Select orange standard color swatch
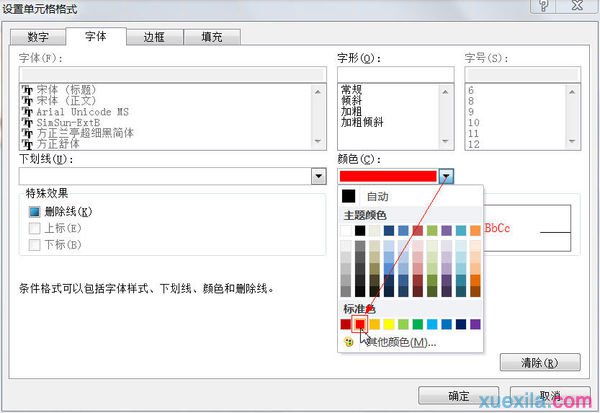 [x=375, y=324]
